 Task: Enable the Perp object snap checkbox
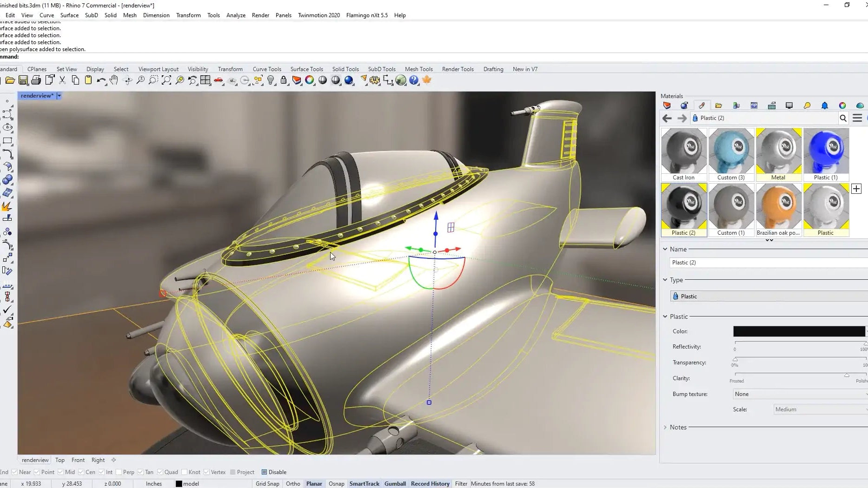tap(119, 472)
